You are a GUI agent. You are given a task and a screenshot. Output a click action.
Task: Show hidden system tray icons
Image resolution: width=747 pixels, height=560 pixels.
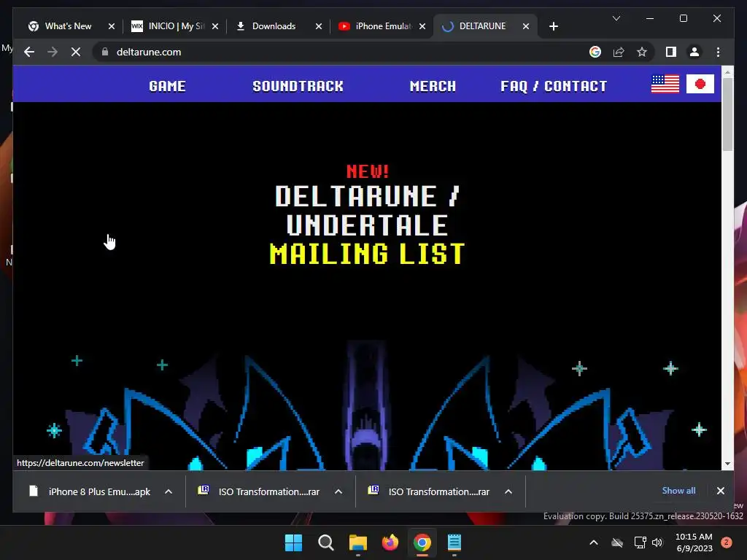(594, 542)
